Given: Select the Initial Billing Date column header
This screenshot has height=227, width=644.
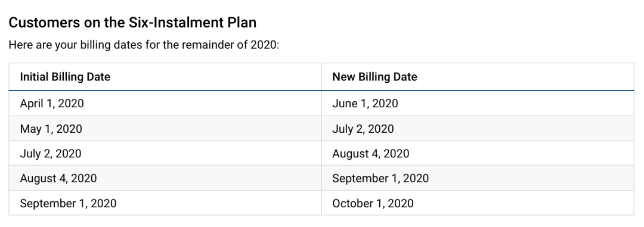Looking at the screenshot, I should (65, 77).
